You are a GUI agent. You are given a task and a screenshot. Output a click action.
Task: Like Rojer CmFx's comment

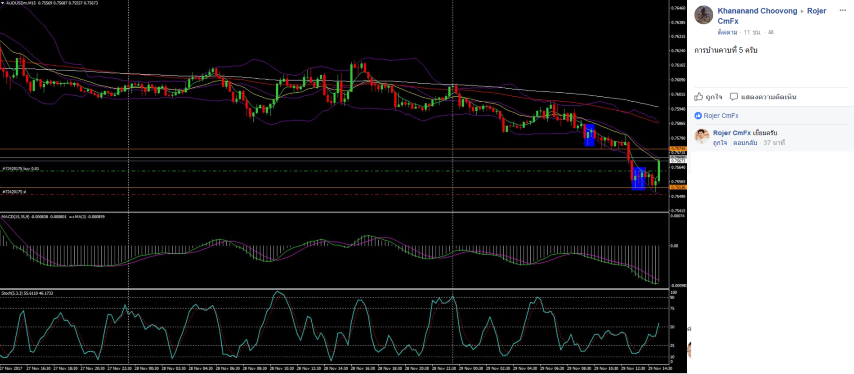point(720,142)
